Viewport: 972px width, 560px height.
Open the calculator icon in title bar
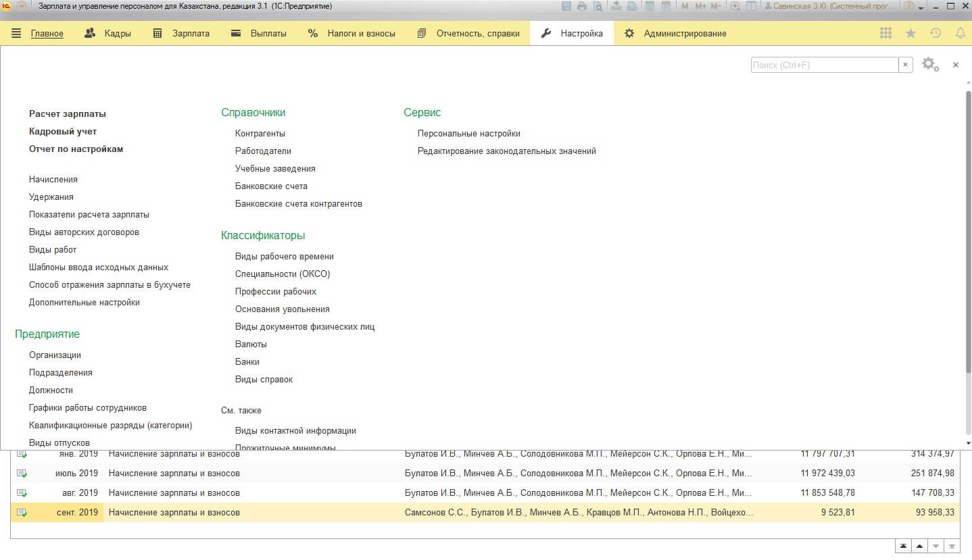tap(650, 6)
